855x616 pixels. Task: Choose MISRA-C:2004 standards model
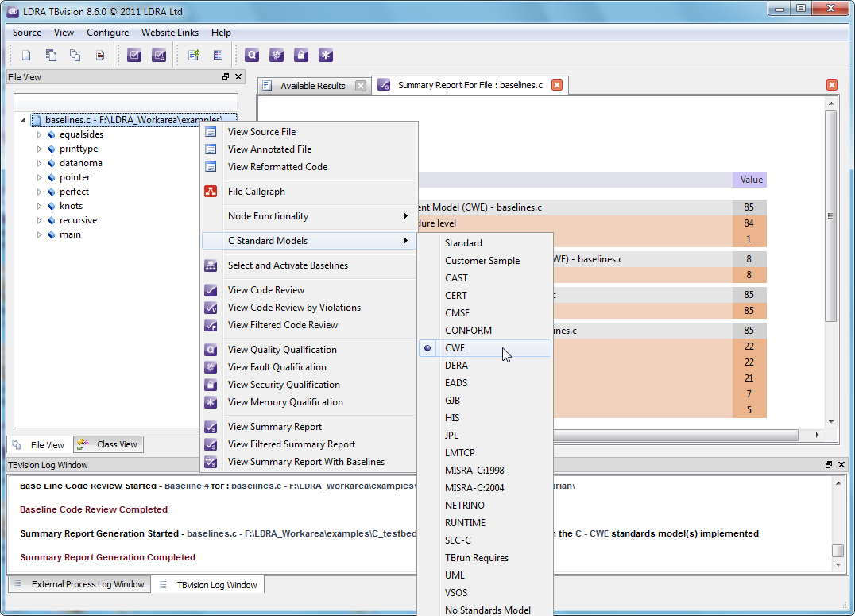pos(474,488)
